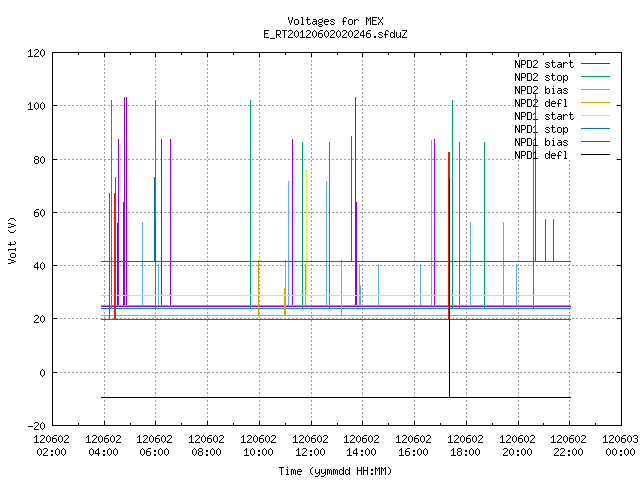Click the x-axis tick label 120602 04:00
The height and width of the screenshot is (480, 640).
(103, 446)
